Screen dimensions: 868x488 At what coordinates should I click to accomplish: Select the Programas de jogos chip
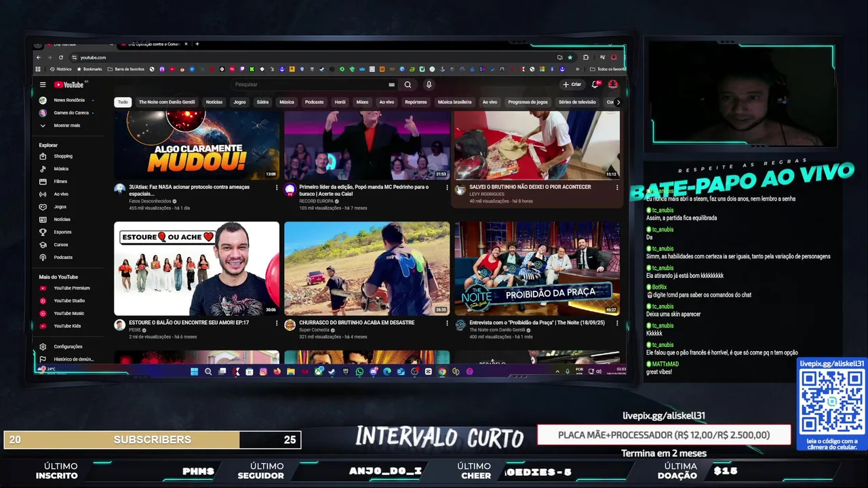tap(528, 102)
